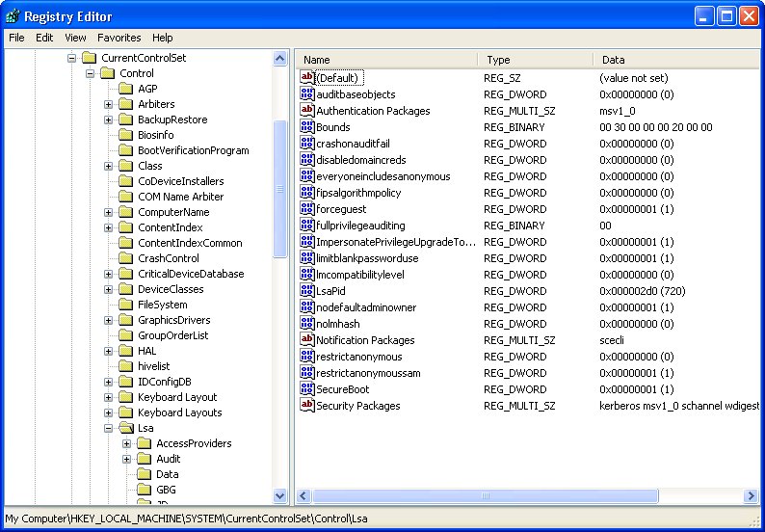The width and height of the screenshot is (765, 532).
Task: Click the value list scroll right arrow
Action: click(751, 496)
